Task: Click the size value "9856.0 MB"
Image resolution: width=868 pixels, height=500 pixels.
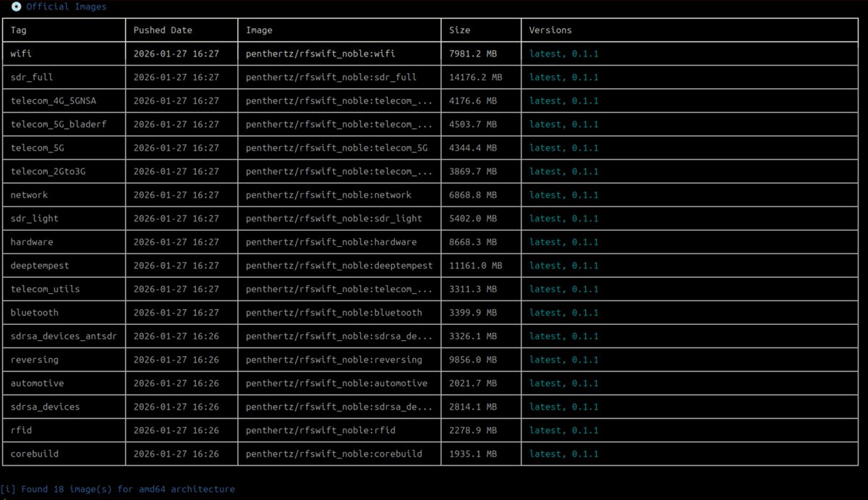Action: pyautogui.click(x=472, y=360)
